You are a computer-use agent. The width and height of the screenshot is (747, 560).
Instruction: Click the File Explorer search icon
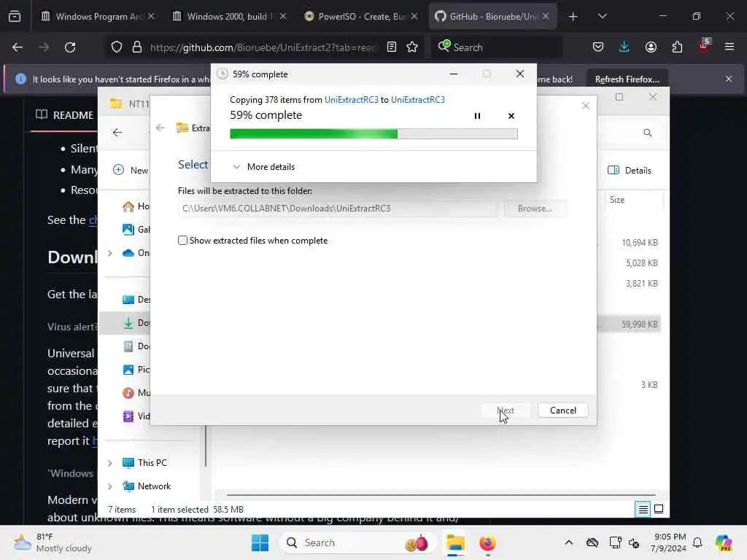point(648,133)
